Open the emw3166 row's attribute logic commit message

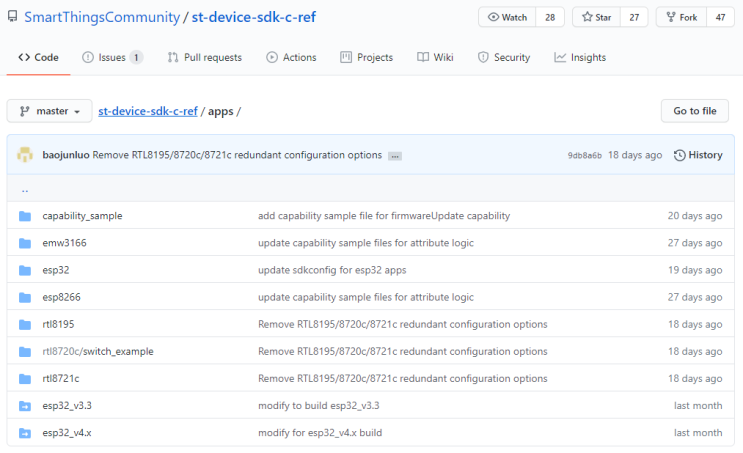tap(366, 243)
